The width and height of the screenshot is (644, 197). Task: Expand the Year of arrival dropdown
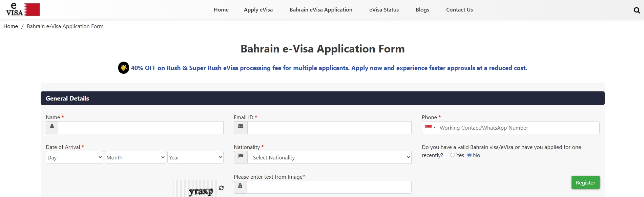(195, 157)
